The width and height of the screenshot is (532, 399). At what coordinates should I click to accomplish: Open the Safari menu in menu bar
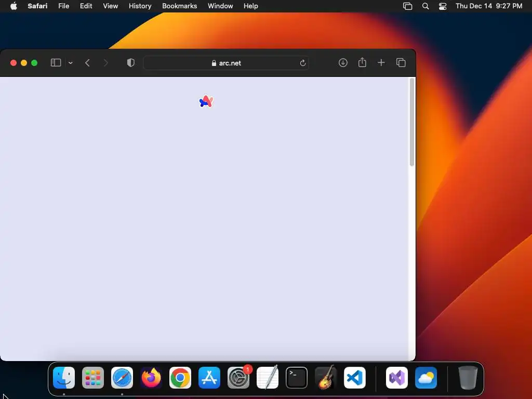click(x=37, y=6)
